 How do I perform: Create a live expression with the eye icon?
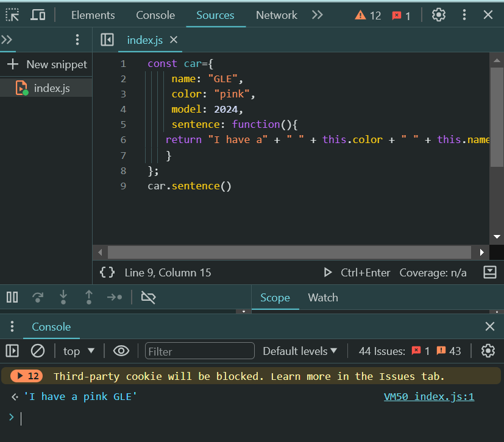pyautogui.click(x=121, y=351)
